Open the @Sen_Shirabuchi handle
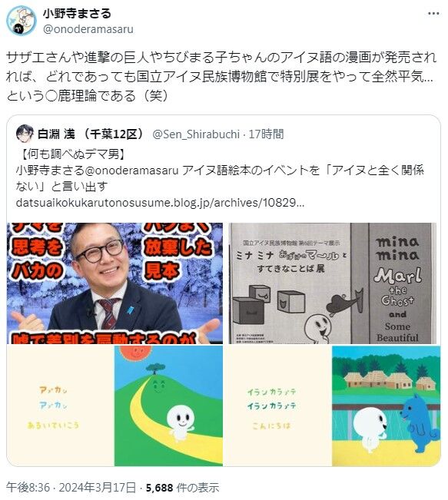The height and width of the screenshot is (500, 448). point(196,134)
